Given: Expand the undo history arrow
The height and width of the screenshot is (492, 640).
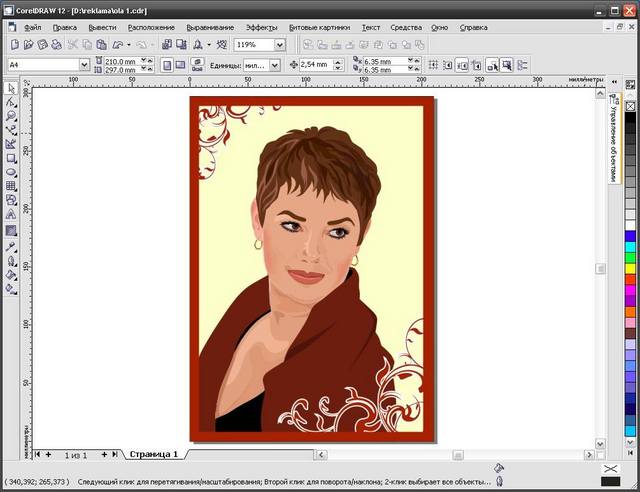Looking at the screenshot, I should coord(129,45).
